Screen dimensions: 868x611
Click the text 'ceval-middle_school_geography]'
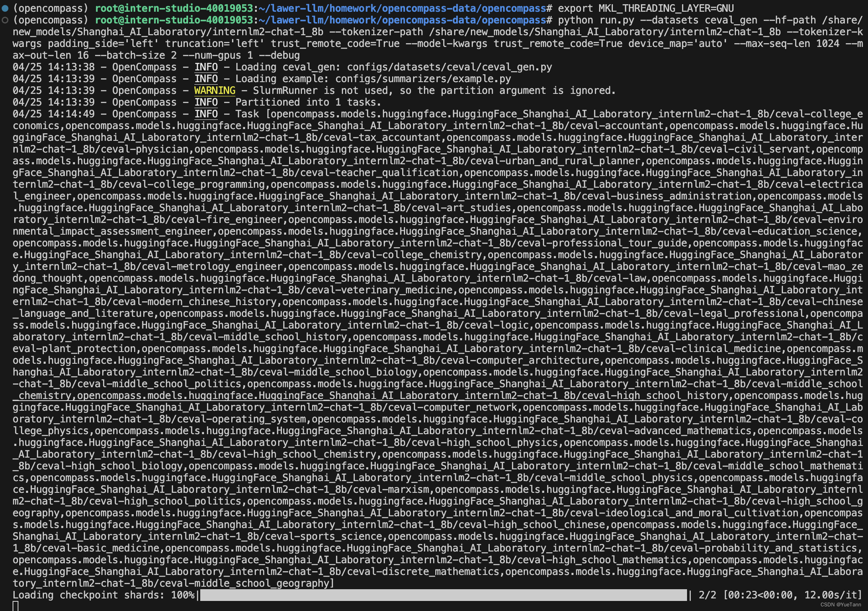[x=247, y=583]
